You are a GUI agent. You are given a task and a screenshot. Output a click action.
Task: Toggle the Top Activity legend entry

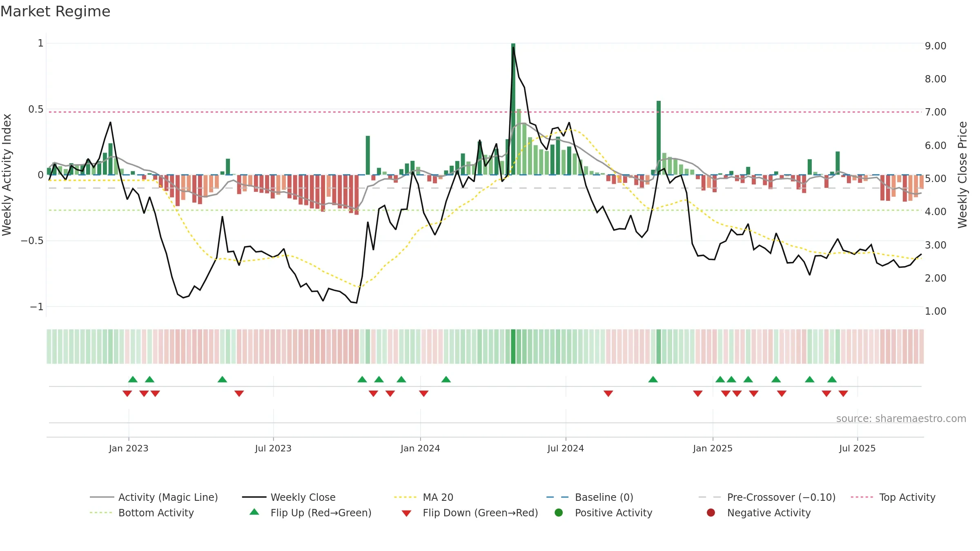click(x=893, y=497)
